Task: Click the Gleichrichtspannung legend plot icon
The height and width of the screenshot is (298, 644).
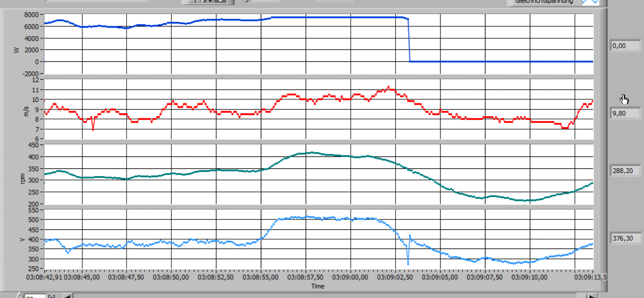Action: click(590, 2)
